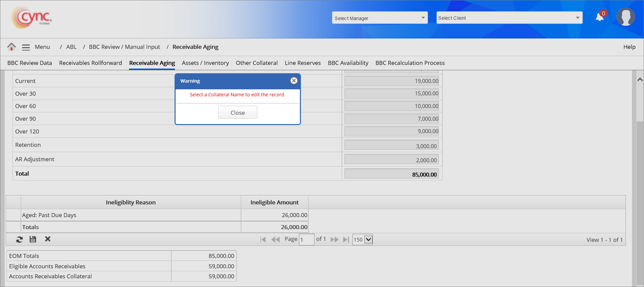Click the Home icon in breadcrumb bar
This screenshot has height=287, width=644.
[11, 47]
